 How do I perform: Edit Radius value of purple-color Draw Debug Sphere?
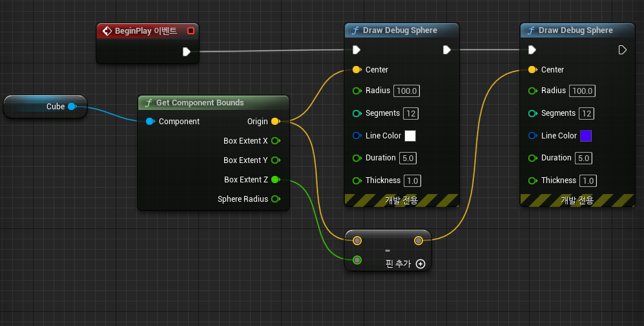click(x=583, y=91)
